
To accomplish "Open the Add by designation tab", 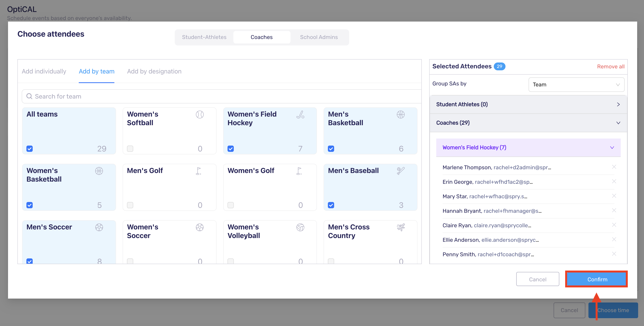I will [x=154, y=71].
